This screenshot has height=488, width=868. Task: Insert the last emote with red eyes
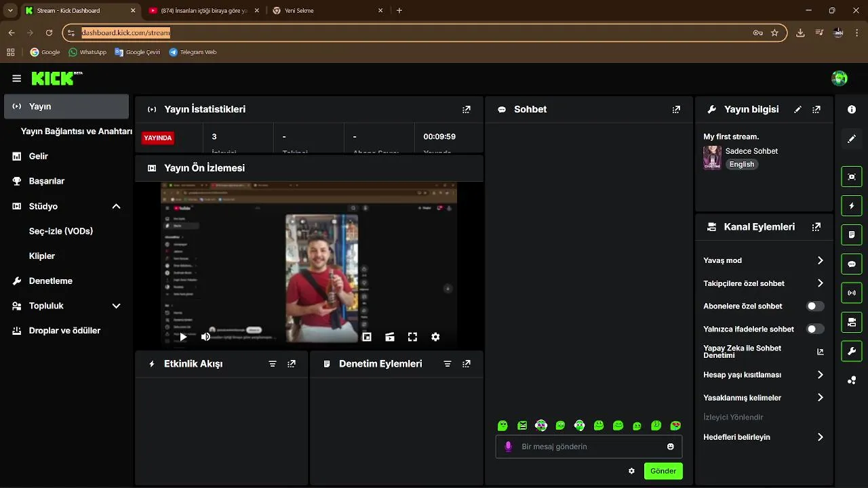[675, 426]
